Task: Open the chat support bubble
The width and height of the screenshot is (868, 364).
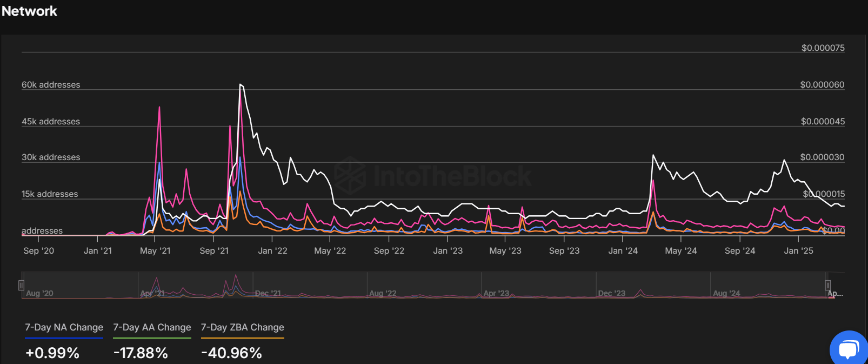Action: pos(849,349)
